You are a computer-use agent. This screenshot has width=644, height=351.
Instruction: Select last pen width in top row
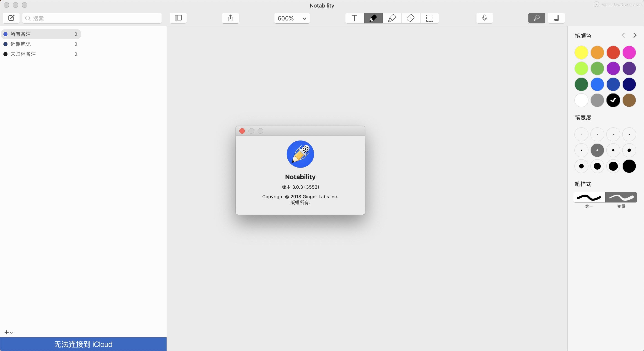point(629,134)
